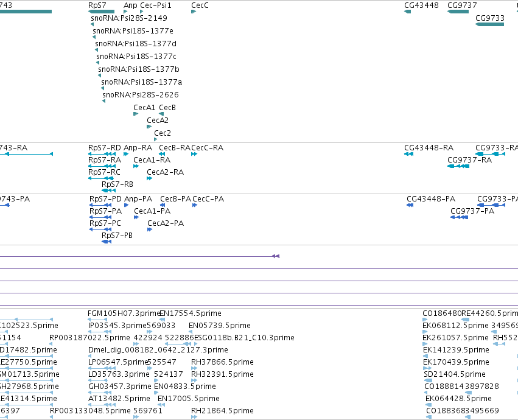Select the CecC gene label
The image size is (518, 420).
[200, 5]
